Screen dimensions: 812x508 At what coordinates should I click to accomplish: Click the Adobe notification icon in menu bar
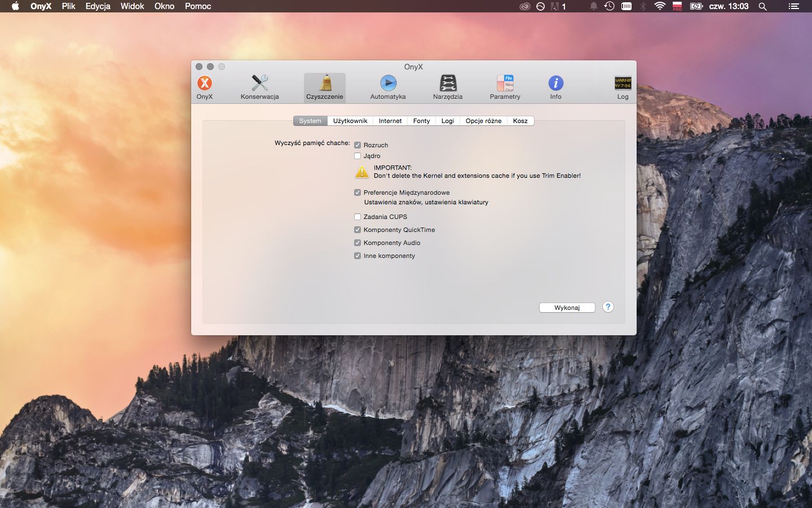(x=558, y=6)
